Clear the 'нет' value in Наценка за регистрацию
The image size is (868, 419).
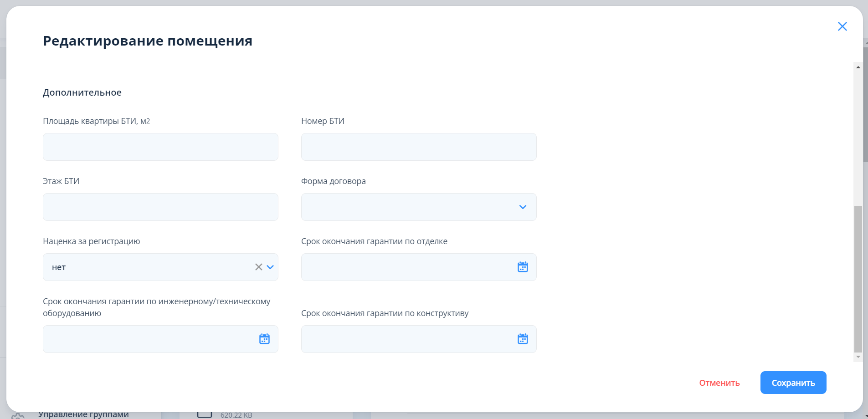258,267
